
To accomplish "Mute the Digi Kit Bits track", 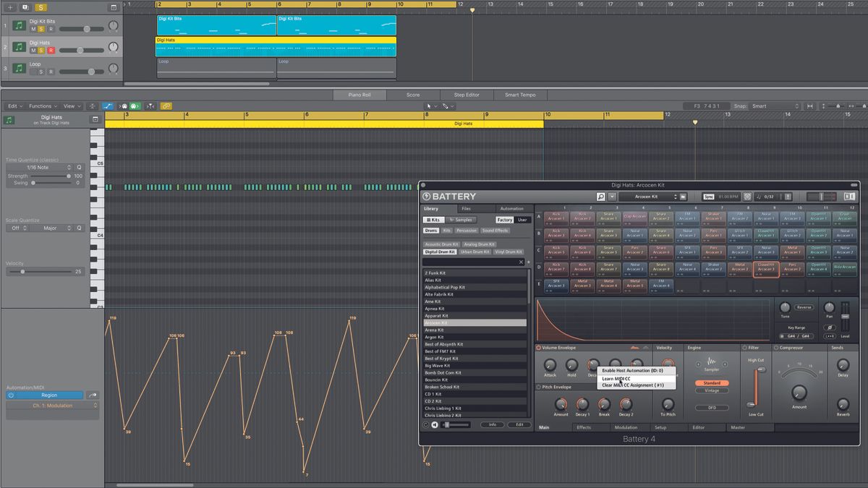I will (x=33, y=28).
